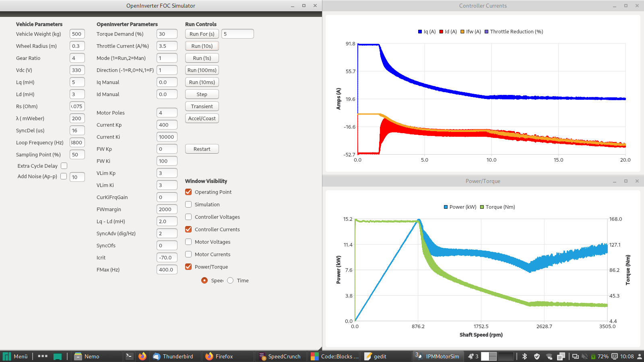Viewport: 644px width, 362px height.
Task: Click the Torque (Nm) green legend swatch
Action: pyautogui.click(x=482, y=207)
